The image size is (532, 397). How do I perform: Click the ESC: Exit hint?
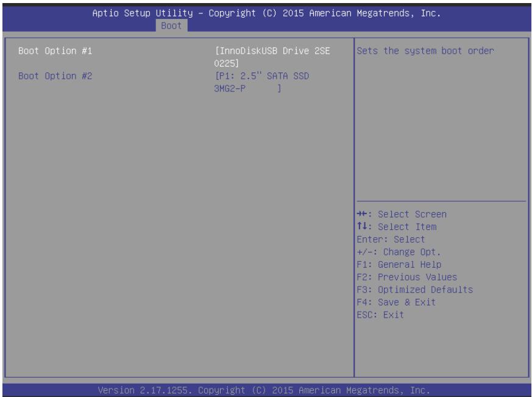(x=380, y=315)
